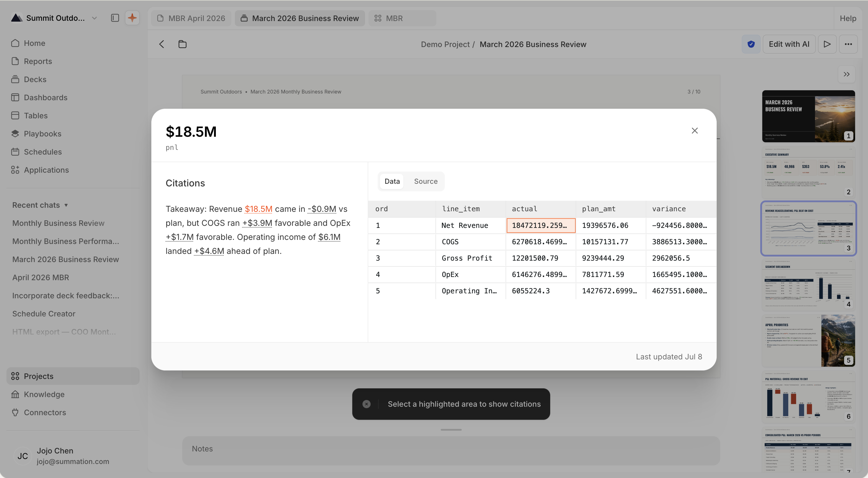Open April 2026 MBR chat

click(40, 278)
